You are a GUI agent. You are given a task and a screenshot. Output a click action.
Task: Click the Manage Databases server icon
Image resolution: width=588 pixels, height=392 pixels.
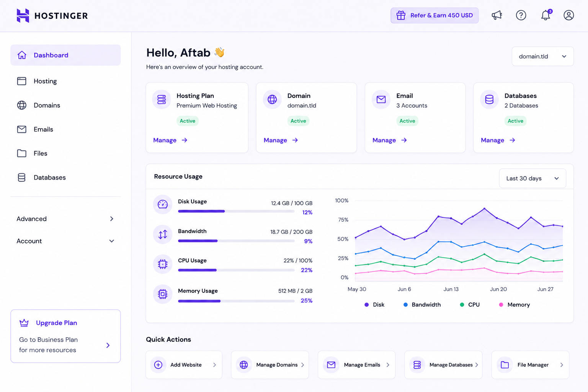(417, 365)
